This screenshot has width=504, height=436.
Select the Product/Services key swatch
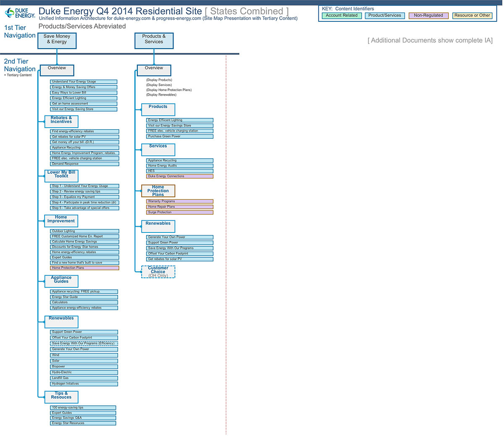tap(385, 16)
